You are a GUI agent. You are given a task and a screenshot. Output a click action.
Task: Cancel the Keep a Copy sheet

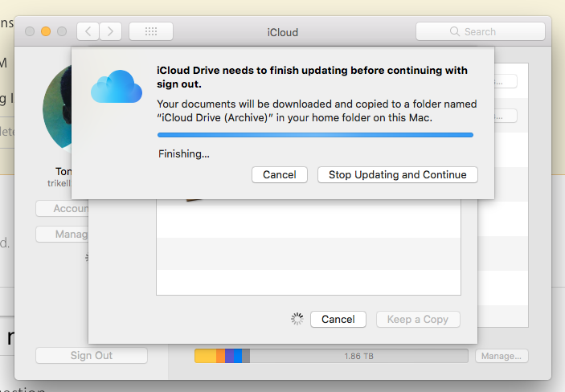[338, 319]
